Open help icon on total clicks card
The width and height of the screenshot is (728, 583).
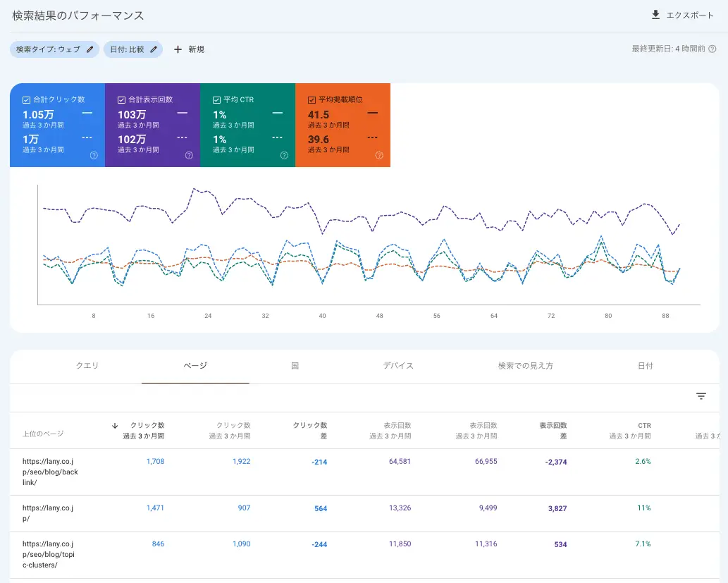[x=94, y=155]
